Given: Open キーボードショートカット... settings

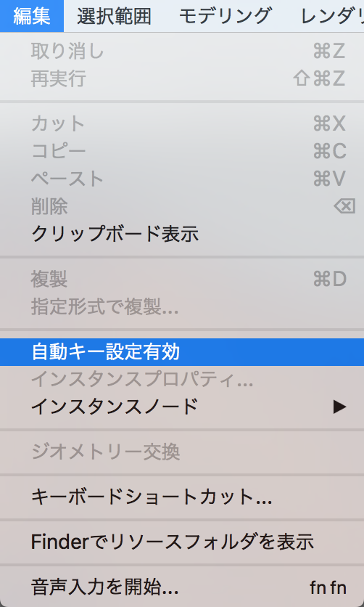Looking at the screenshot, I should [182, 497].
